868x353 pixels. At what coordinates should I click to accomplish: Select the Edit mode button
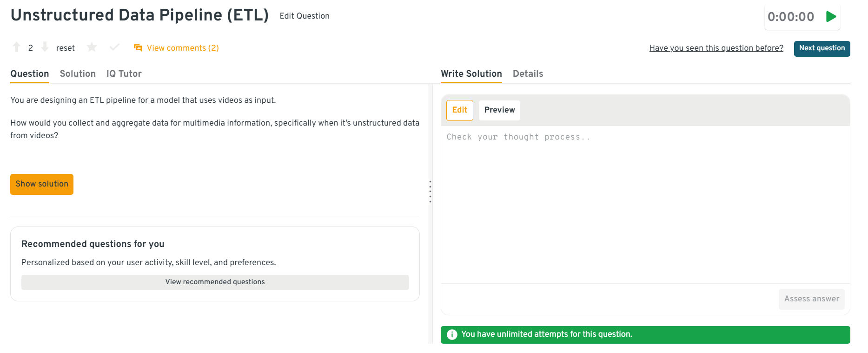click(x=459, y=110)
